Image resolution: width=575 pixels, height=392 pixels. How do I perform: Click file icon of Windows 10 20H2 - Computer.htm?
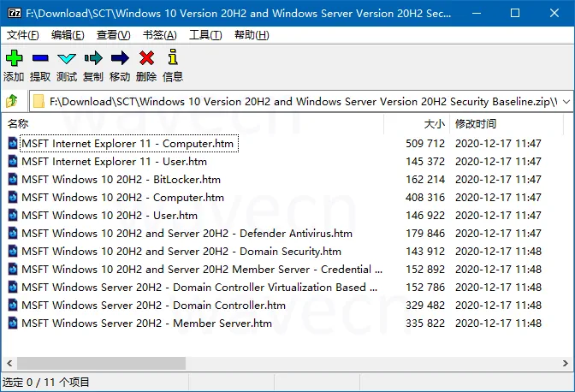13,197
